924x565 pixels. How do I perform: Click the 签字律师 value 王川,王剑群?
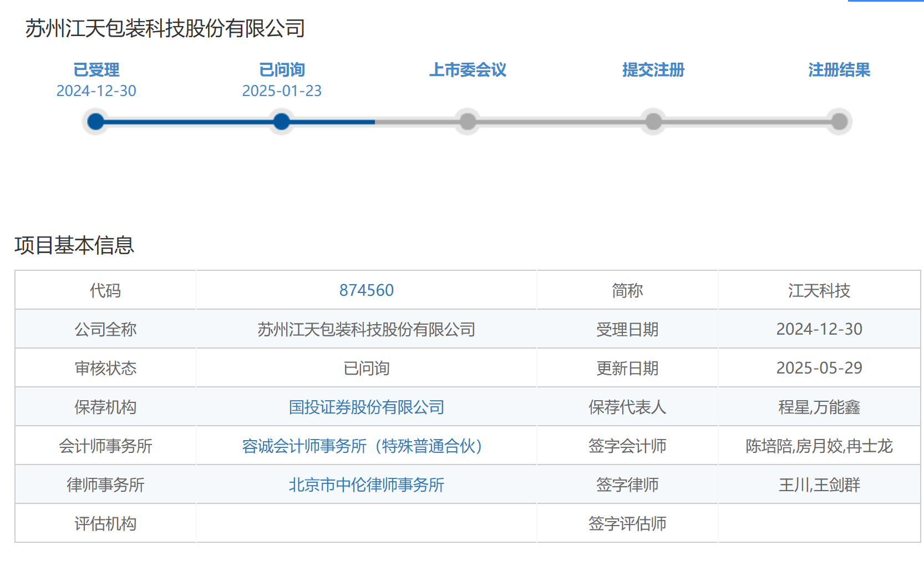[x=819, y=485]
